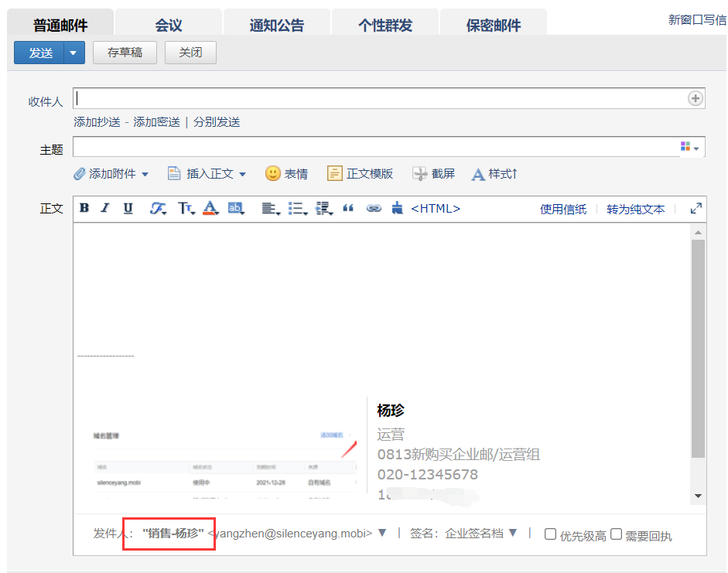This screenshot has height=573, width=728.
Task: Switch to the 会议 tab
Action: 168,25
